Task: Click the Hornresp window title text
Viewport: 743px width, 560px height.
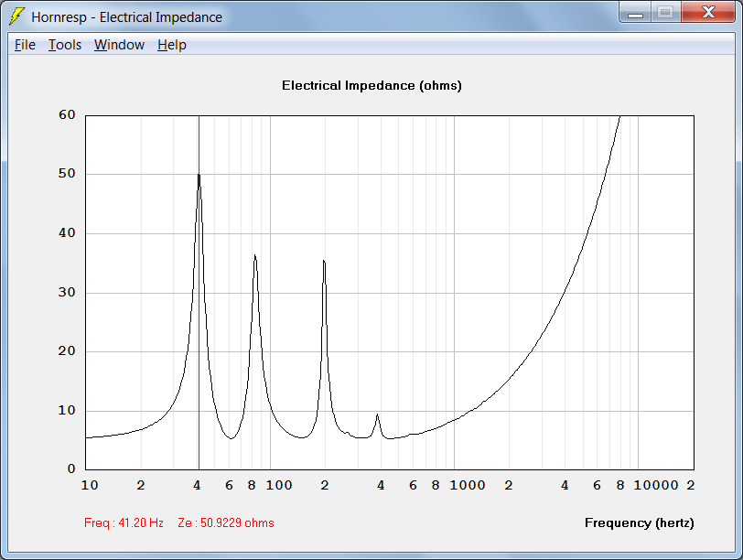Action: pos(126,17)
